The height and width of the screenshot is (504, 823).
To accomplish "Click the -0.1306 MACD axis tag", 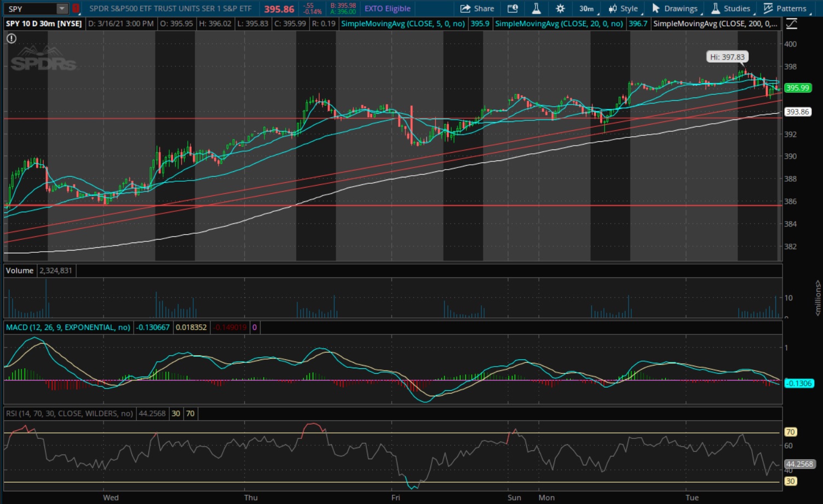I will [798, 384].
